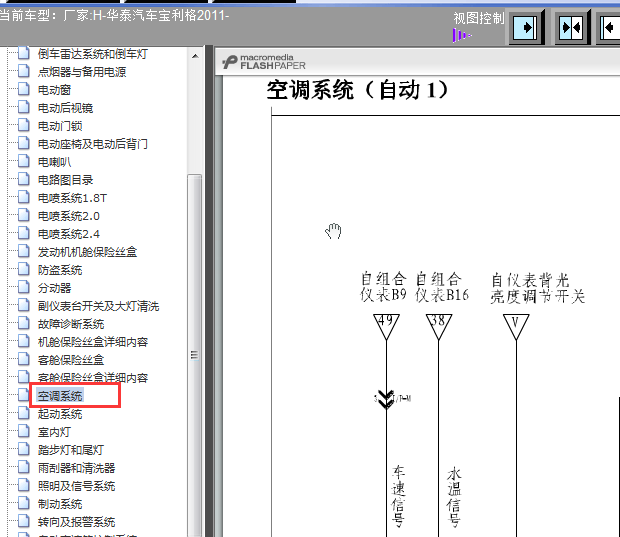Open the 防盗系统 document
This screenshot has height=537, width=620.
(60, 270)
